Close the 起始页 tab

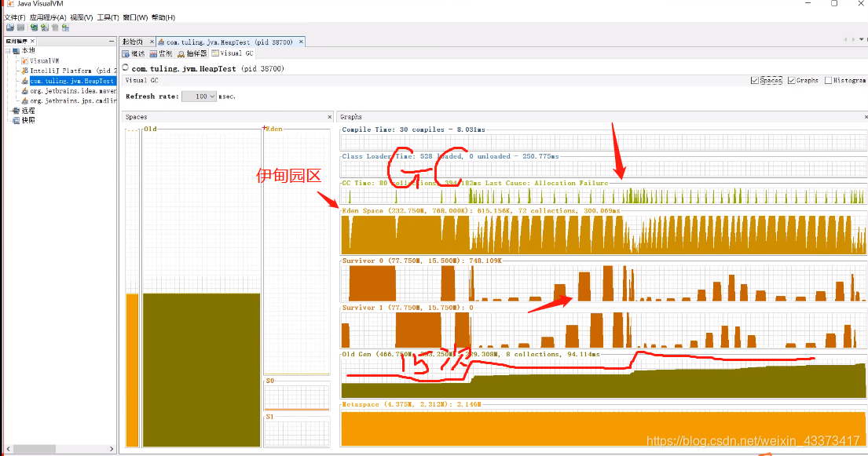(x=152, y=42)
